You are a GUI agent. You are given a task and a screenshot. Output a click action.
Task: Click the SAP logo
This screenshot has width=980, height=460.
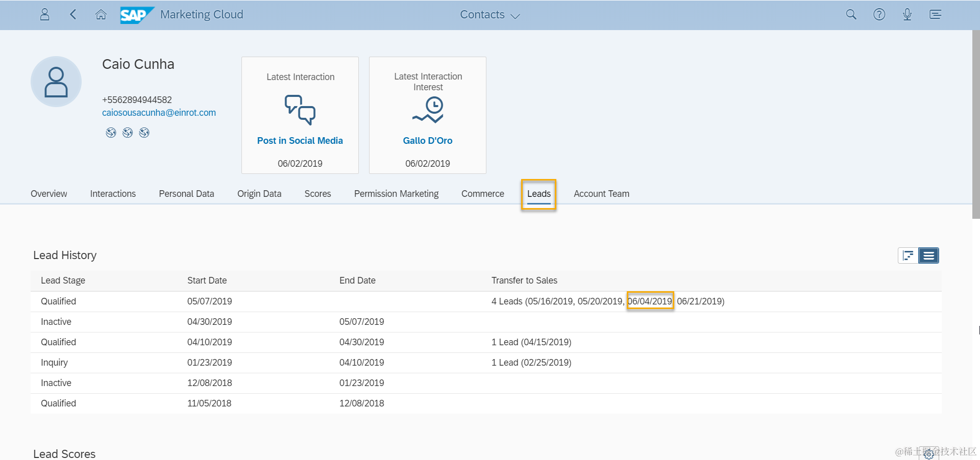pos(137,15)
